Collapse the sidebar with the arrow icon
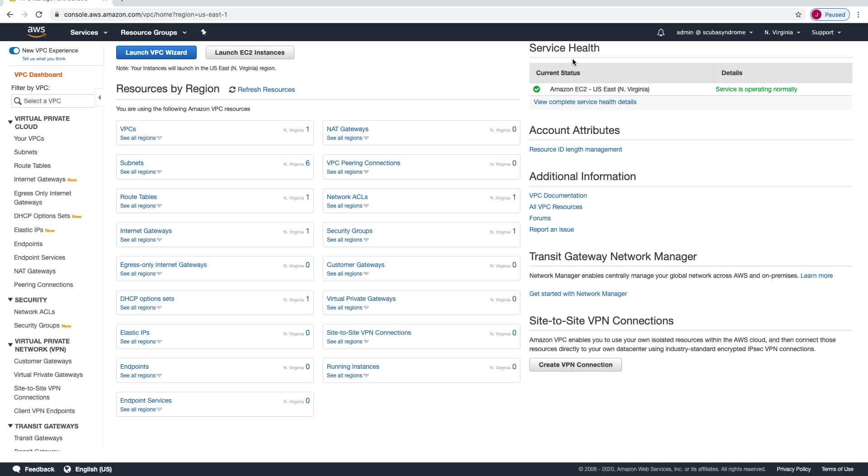The width and height of the screenshot is (868, 476). [99, 98]
